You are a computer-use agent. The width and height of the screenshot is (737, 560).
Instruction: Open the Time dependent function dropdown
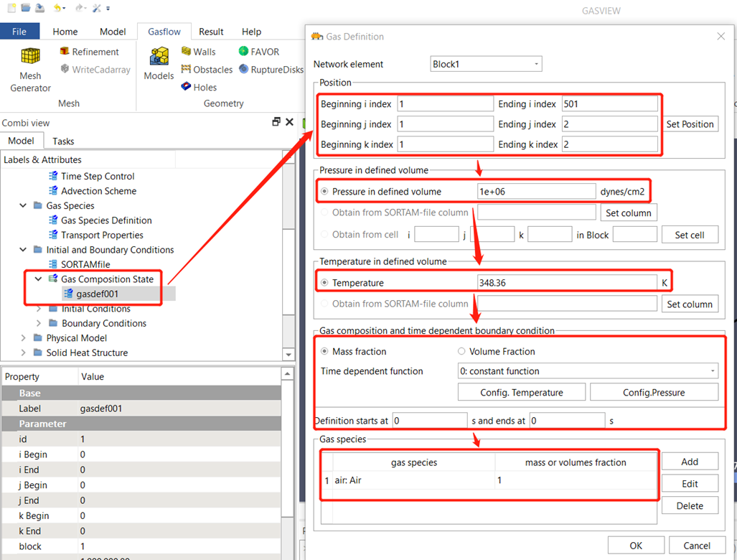[x=588, y=371]
